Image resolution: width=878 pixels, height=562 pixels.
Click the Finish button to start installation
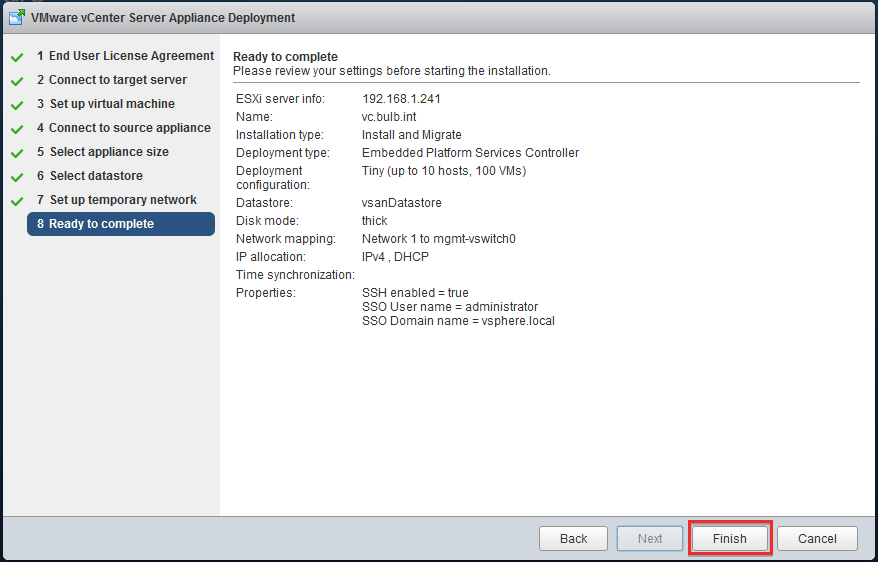point(730,538)
